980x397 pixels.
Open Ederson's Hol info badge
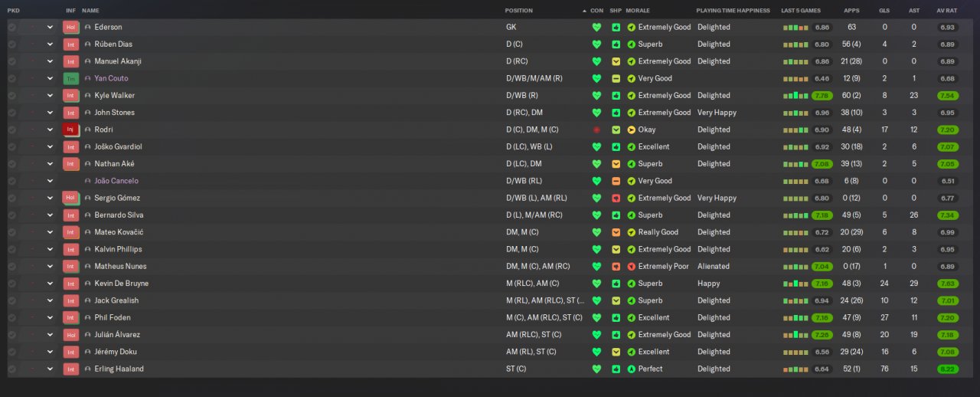point(71,27)
